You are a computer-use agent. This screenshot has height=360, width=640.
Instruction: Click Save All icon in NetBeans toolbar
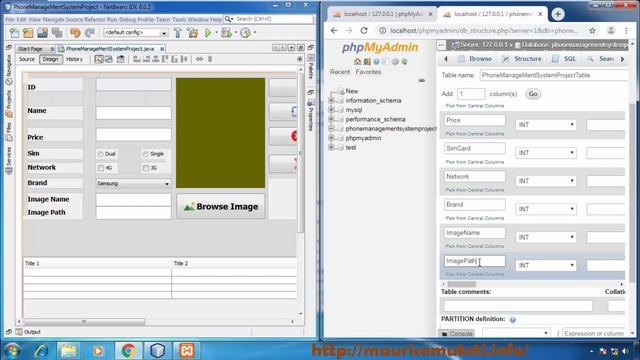57,33
